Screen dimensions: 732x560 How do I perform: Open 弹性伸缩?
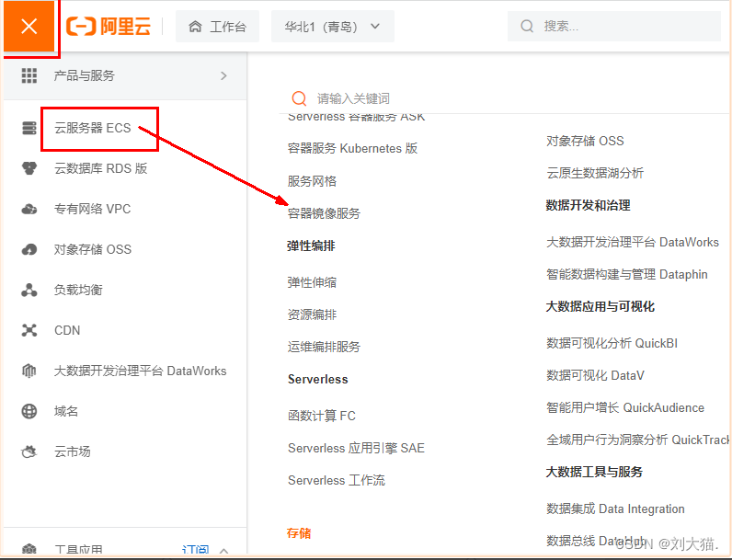312,282
